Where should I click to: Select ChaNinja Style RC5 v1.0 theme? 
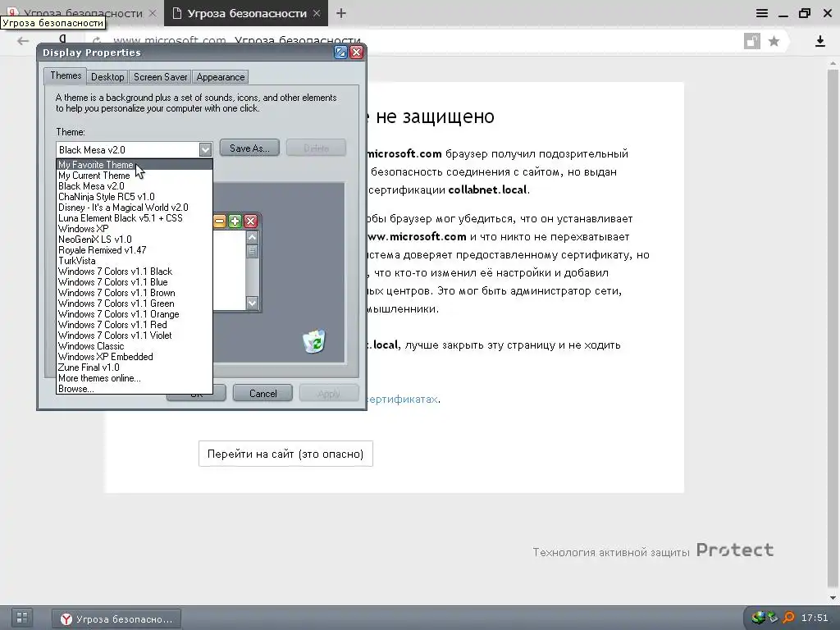click(135, 197)
